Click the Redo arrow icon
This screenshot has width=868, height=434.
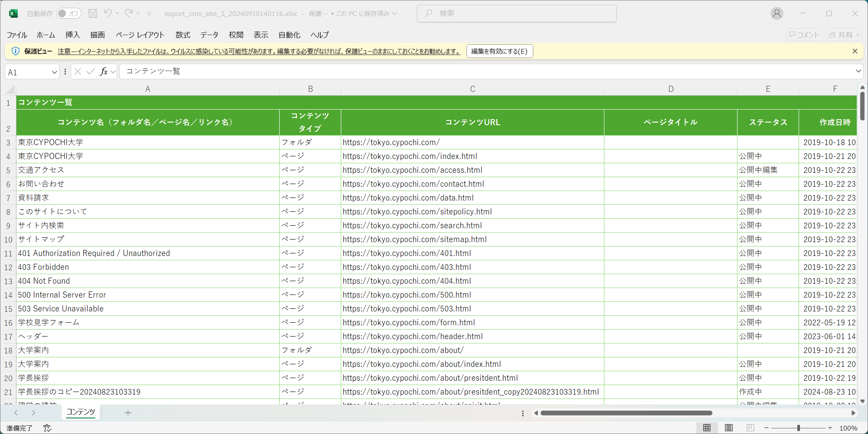(x=129, y=13)
